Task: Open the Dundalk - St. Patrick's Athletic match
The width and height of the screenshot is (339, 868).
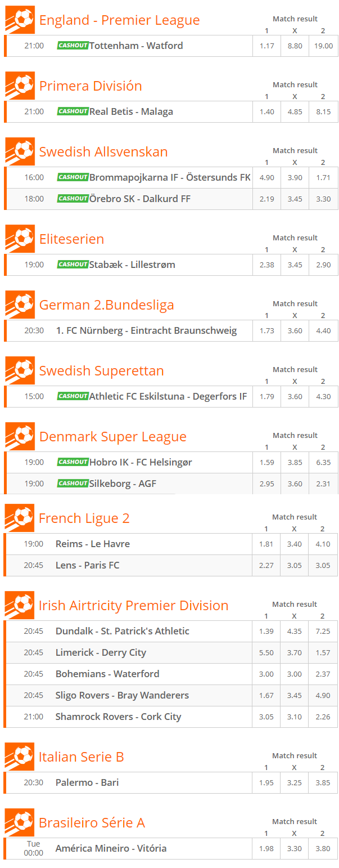Action: (x=122, y=631)
